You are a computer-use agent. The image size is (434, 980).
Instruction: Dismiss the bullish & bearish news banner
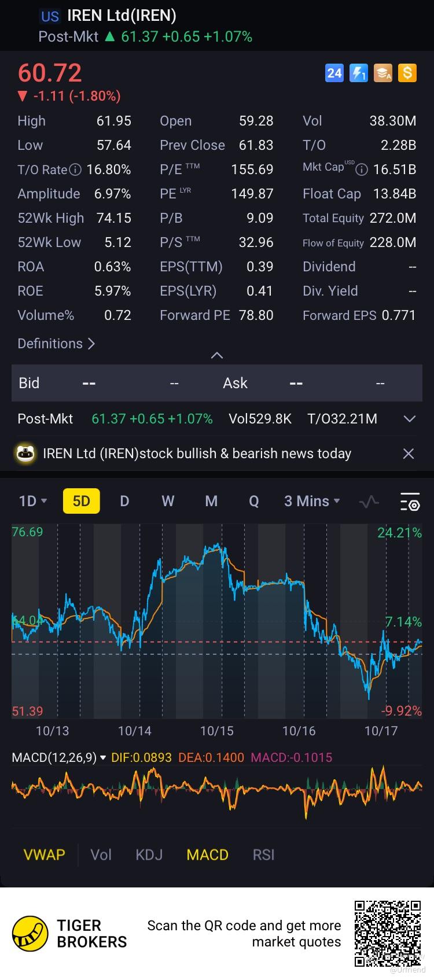click(x=408, y=454)
